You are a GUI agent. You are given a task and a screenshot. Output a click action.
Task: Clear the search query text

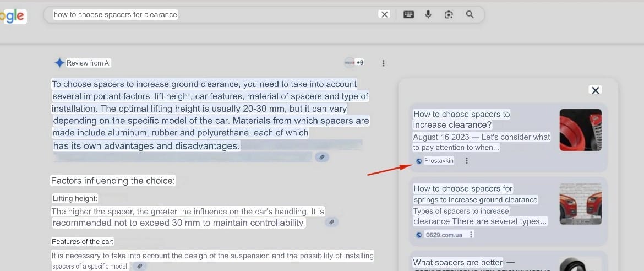point(385,14)
